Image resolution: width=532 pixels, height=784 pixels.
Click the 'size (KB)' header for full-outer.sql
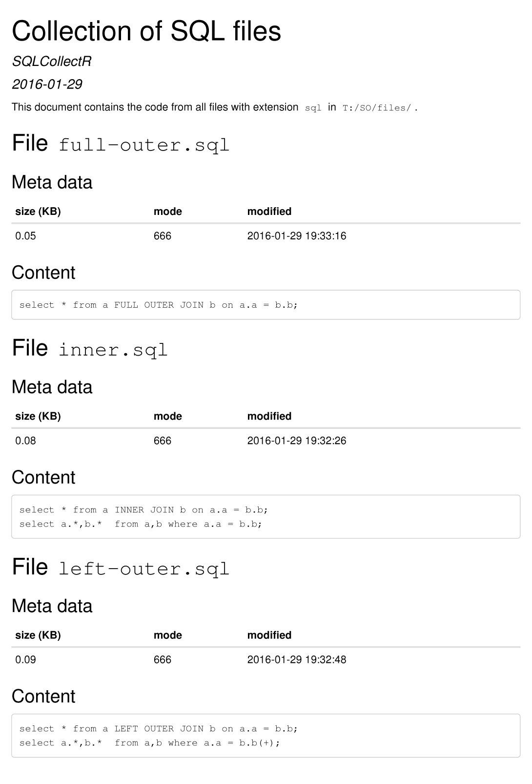pos(38,212)
